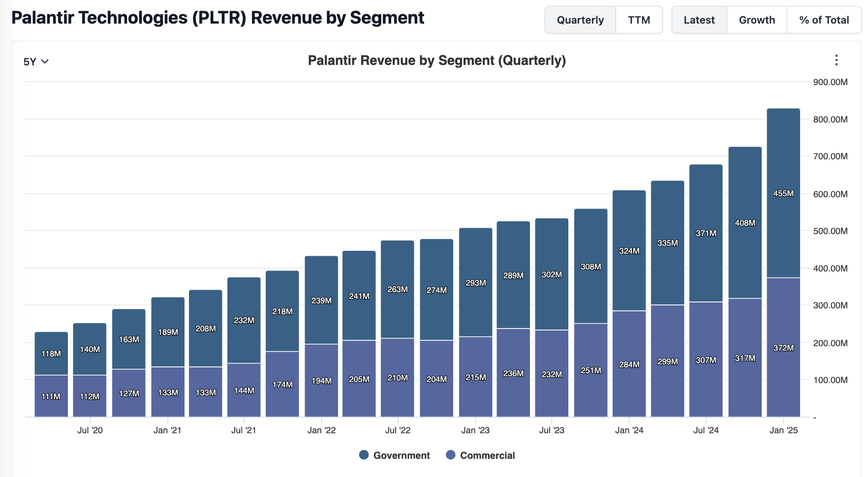
Task: Click the 144M Commercial bar segment
Action: pyautogui.click(x=244, y=390)
